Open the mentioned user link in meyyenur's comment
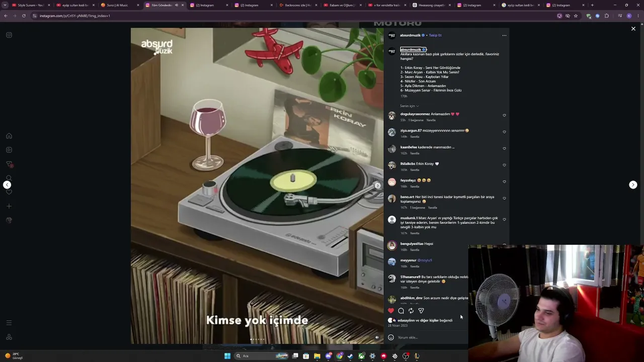This screenshot has height=362, width=644. [x=425, y=260]
